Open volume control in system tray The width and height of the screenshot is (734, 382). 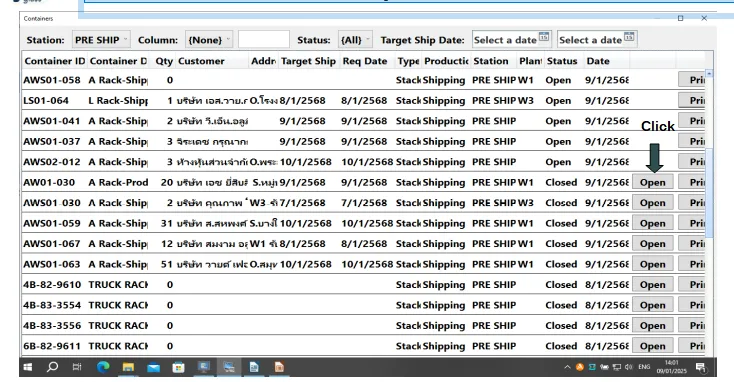point(628,367)
